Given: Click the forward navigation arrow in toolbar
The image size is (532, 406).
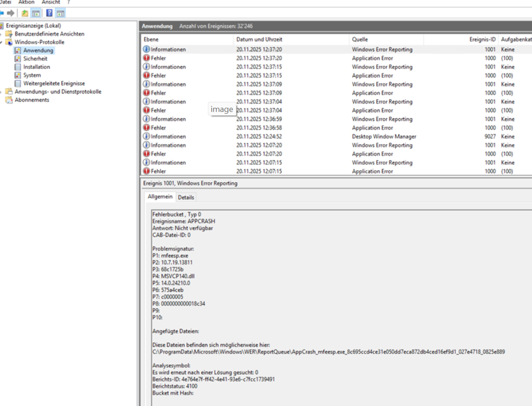Looking at the screenshot, I should (x=11, y=13).
